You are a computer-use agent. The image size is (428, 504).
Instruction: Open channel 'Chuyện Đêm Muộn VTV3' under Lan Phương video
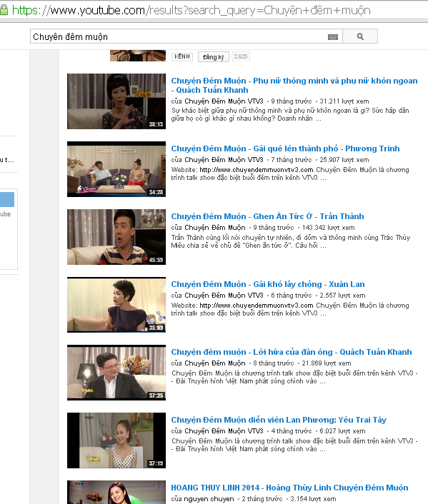pyautogui.click(x=224, y=431)
